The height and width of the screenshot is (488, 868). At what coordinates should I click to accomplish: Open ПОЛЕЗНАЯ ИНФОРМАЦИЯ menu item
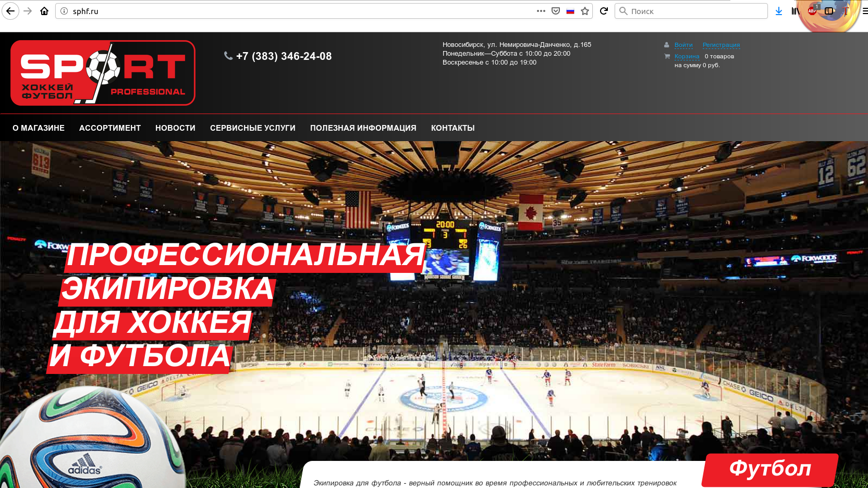click(363, 128)
